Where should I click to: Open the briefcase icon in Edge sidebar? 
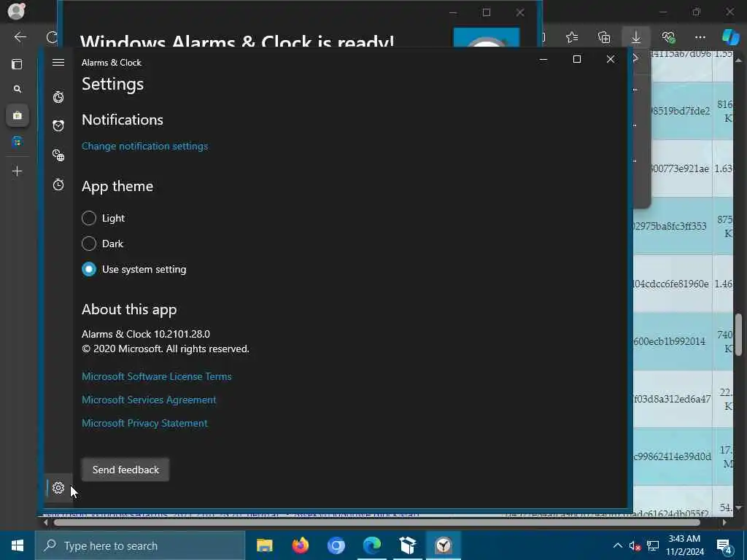pos(18,115)
